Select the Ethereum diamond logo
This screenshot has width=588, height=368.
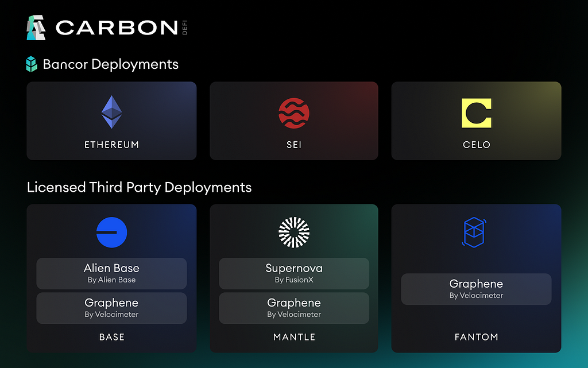point(112,112)
